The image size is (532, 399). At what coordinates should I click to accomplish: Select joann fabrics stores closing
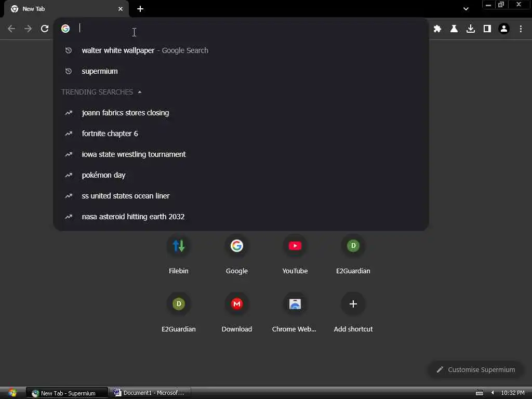click(x=241, y=113)
